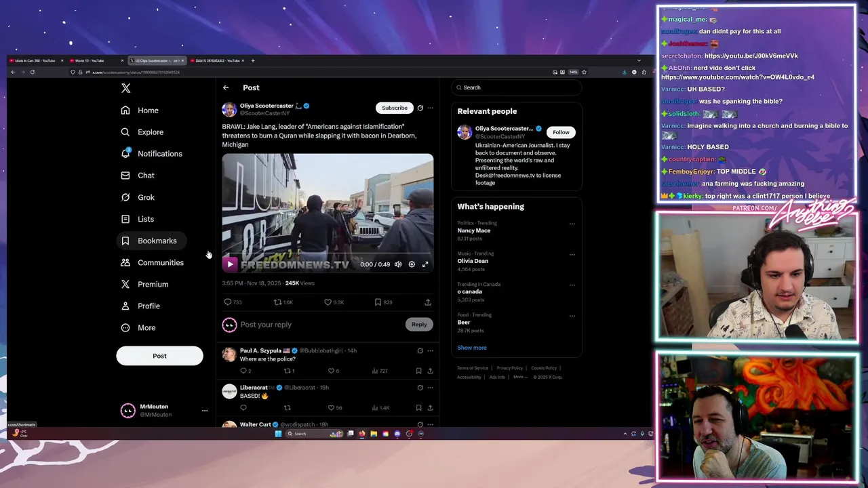Repost Liberacrat's comment
Screen dimensions: 868x488
287,408
